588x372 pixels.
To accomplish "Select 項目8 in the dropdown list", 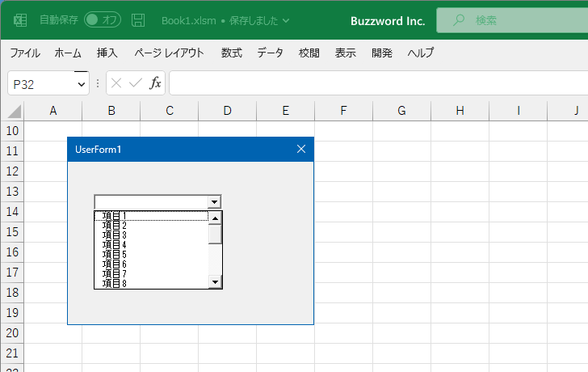I will [152, 283].
